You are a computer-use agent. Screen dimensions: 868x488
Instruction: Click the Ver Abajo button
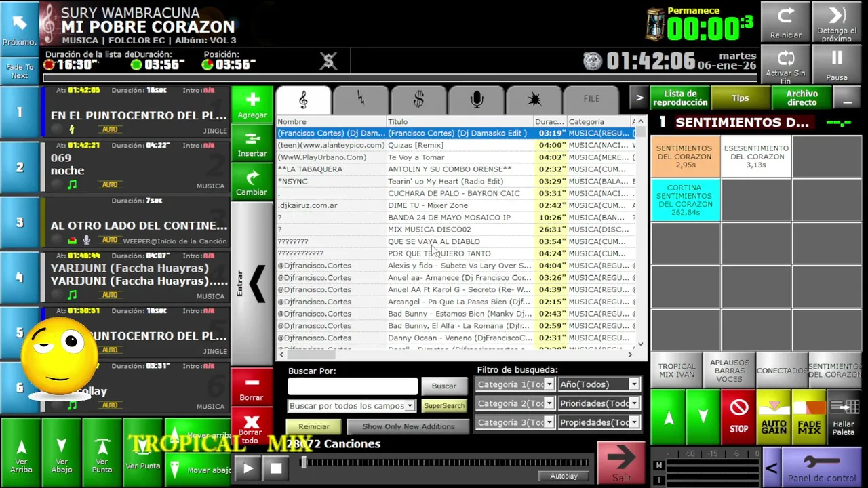coord(61,453)
